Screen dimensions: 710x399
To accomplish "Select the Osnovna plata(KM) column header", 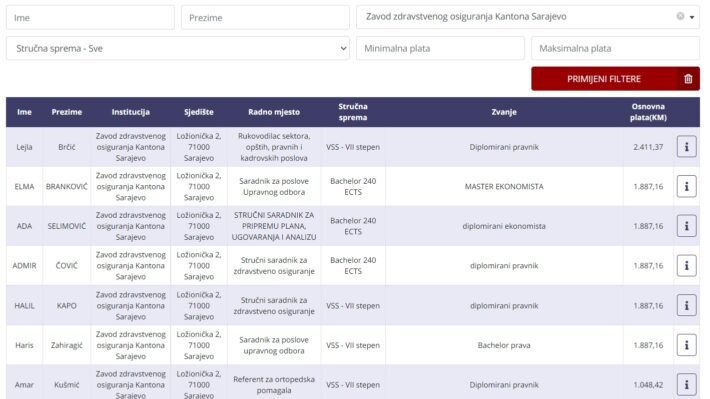I will point(648,112).
